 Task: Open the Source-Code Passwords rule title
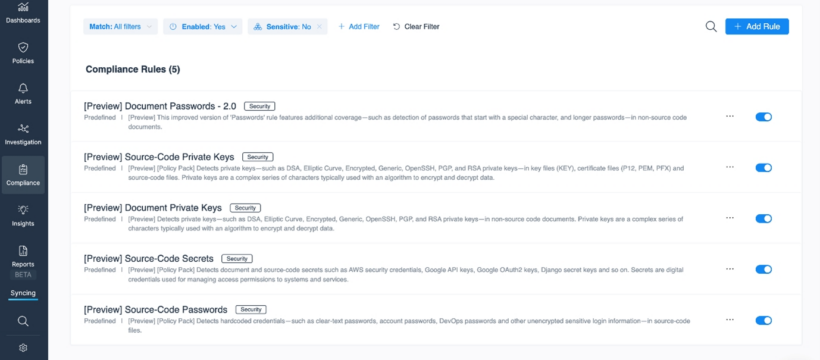(155, 309)
